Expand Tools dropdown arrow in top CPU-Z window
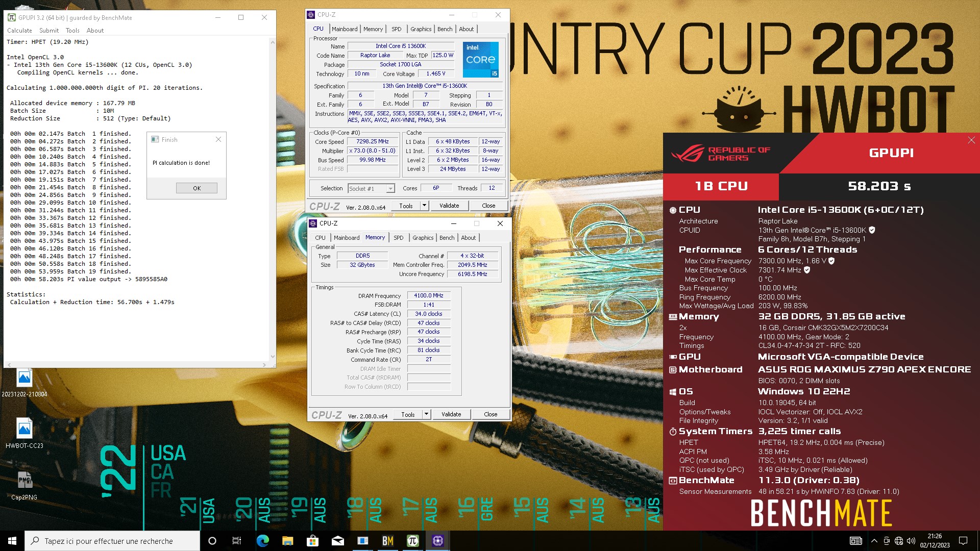The height and width of the screenshot is (551, 980). (424, 206)
